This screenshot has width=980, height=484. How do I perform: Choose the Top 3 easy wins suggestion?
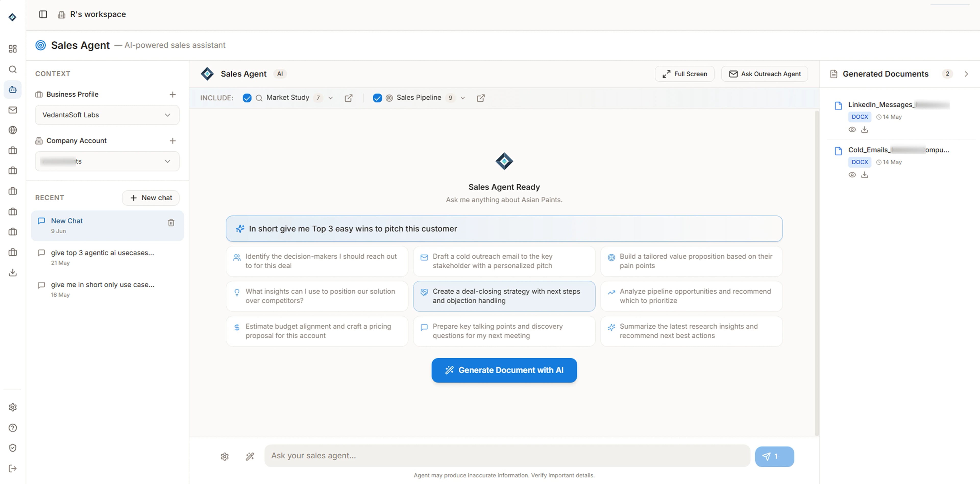(504, 229)
